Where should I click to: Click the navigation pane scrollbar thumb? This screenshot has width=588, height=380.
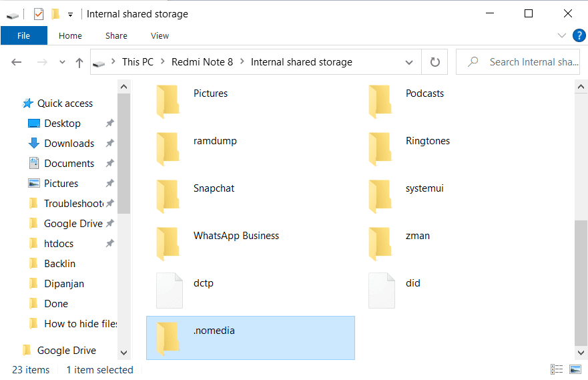(x=123, y=154)
